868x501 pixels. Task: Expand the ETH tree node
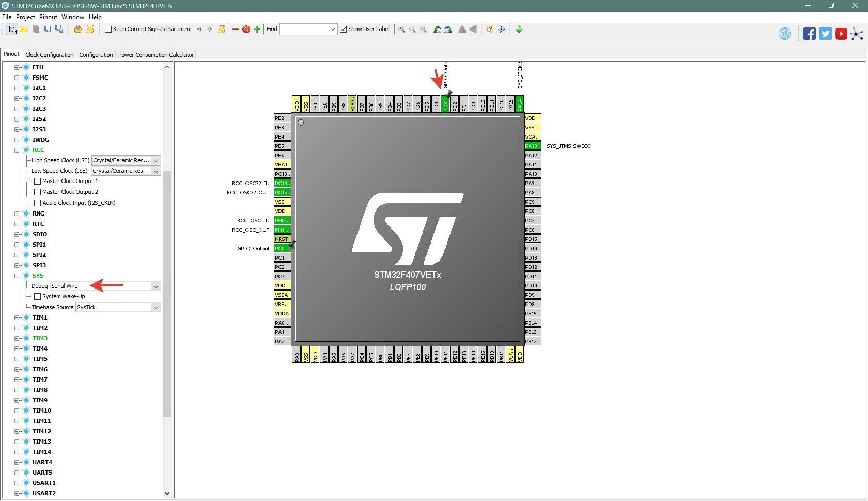(x=17, y=68)
